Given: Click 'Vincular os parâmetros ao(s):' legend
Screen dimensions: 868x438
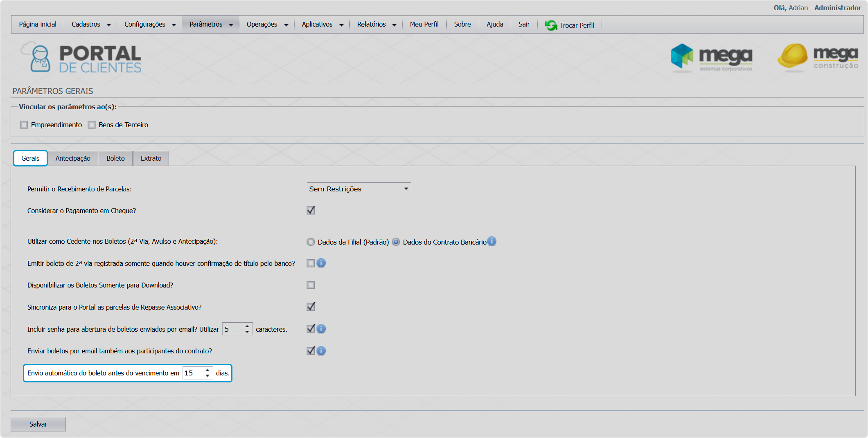Looking at the screenshot, I should pyautogui.click(x=68, y=107).
